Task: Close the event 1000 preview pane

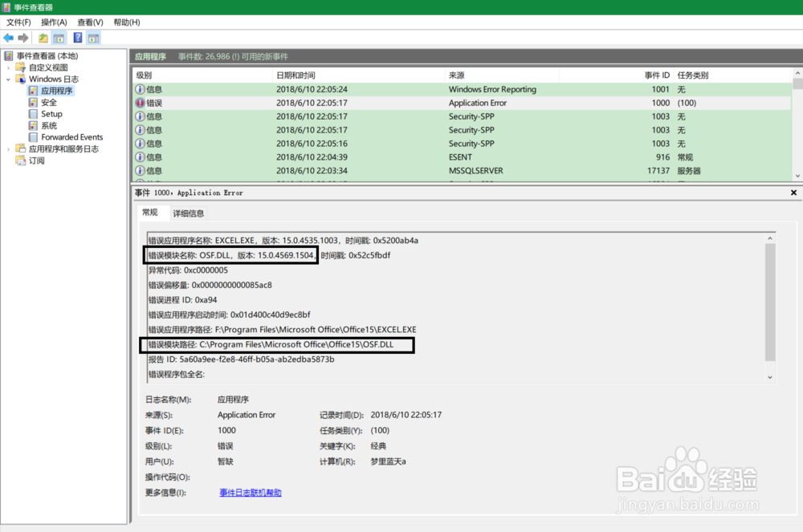Action: [x=794, y=193]
